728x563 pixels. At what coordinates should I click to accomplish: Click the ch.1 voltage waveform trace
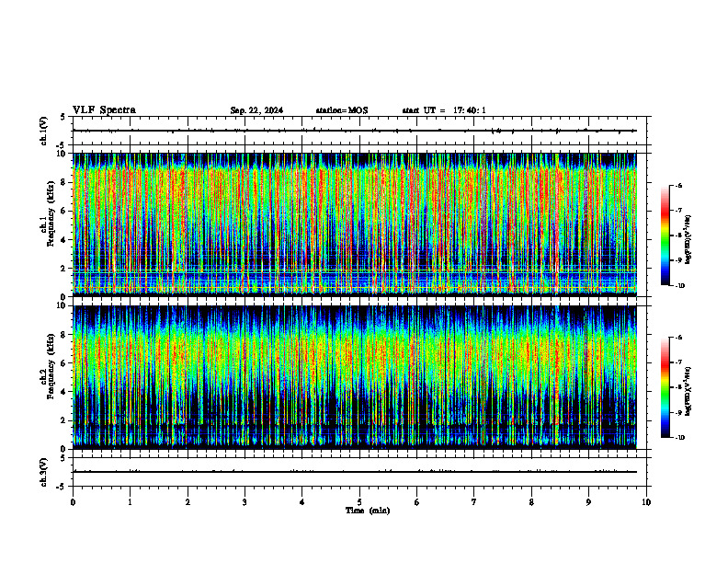coord(355,131)
